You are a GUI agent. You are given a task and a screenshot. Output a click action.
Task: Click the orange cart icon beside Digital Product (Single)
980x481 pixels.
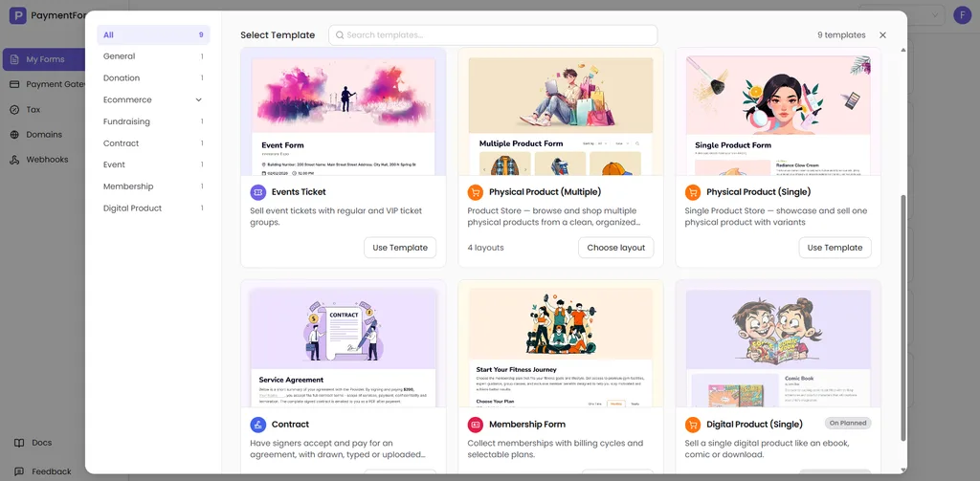click(693, 425)
